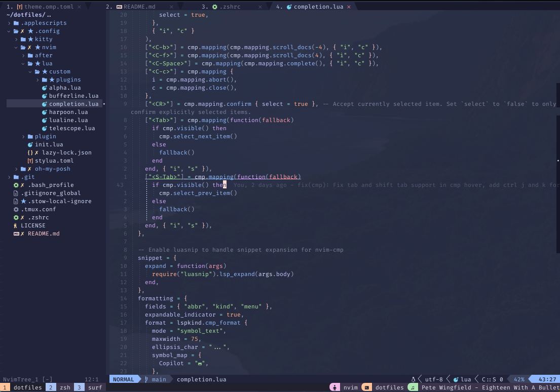Click the main branch name in statusline
Viewport: 560px width, 392px height.
point(159,379)
